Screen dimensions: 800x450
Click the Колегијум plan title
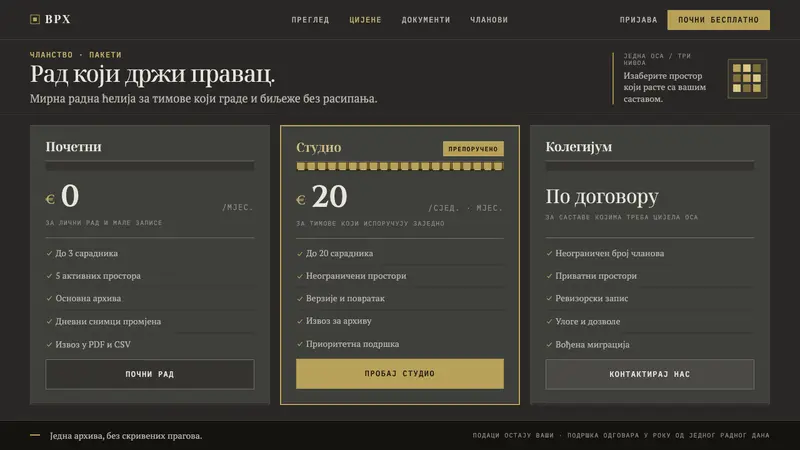[579, 147]
